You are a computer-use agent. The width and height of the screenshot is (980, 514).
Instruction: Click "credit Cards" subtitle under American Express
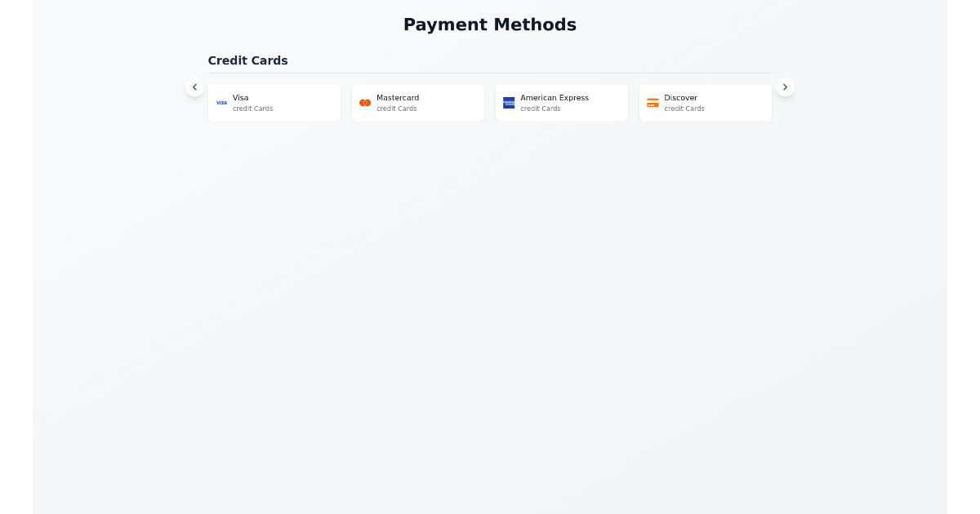point(541,109)
